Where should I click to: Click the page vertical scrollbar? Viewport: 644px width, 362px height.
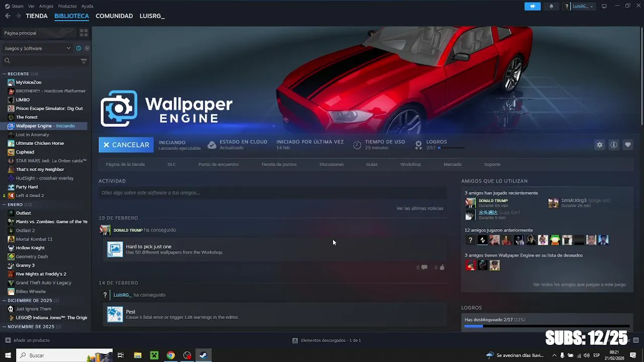tap(642, 75)
